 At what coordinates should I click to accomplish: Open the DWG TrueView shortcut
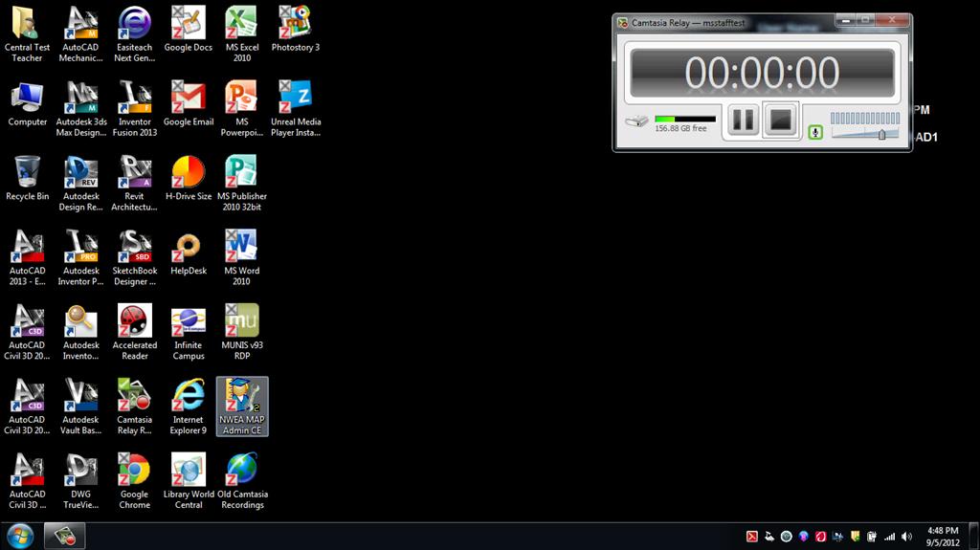(x=80, y=480)
